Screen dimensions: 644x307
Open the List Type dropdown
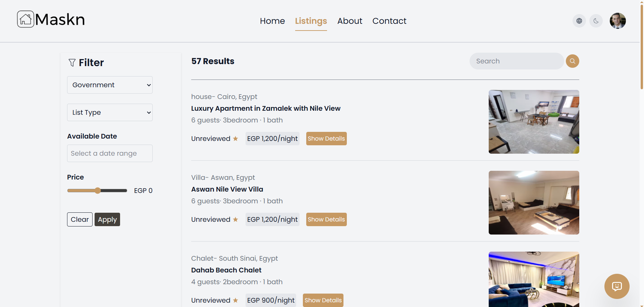point(110,112)
